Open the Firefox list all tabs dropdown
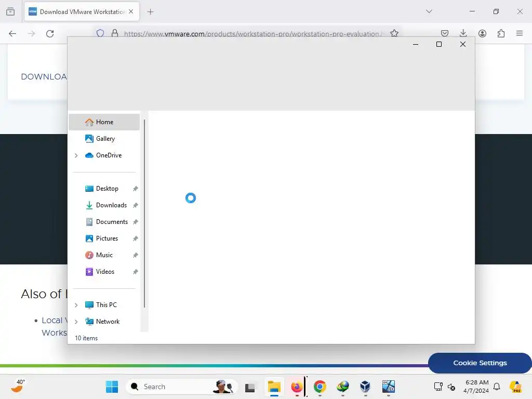Viewport: 532px width, 399px height. click(429, 11)
